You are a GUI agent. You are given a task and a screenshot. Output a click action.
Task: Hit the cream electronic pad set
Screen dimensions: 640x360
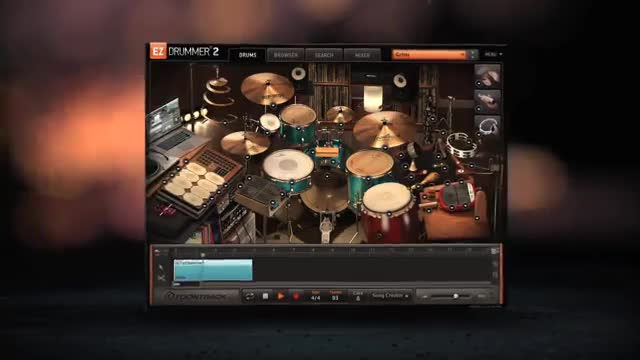(195, 184)
